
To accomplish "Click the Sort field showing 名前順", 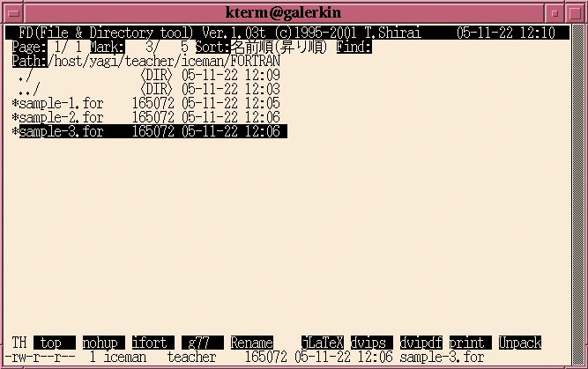I will pyautogui.click(x=261, y=47).
